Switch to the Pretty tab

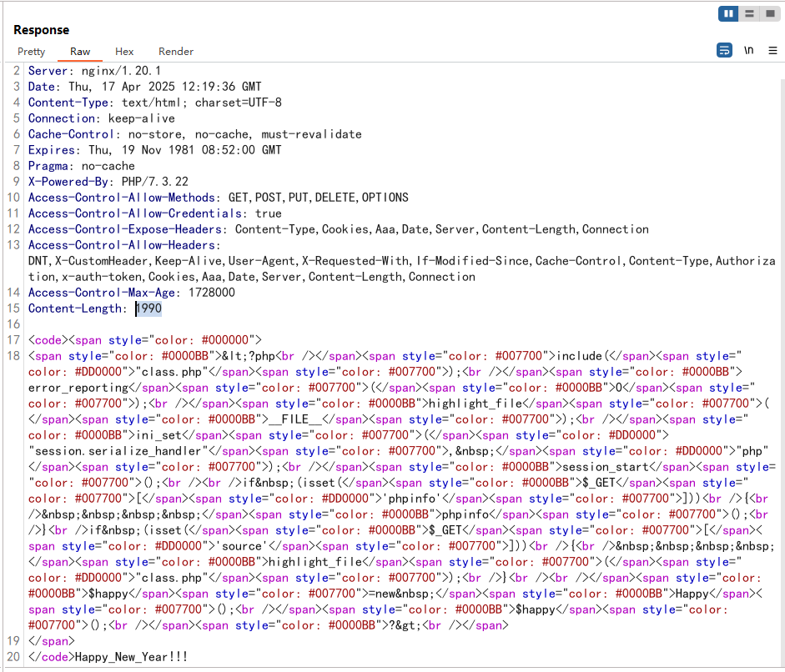[x=32, y=52]
